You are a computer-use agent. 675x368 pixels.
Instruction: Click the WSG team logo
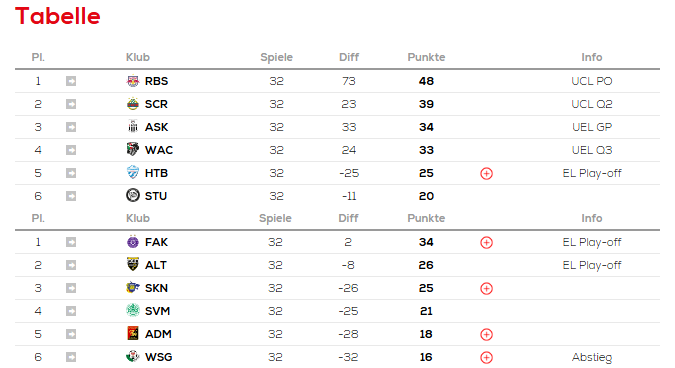tap(133, 356)
